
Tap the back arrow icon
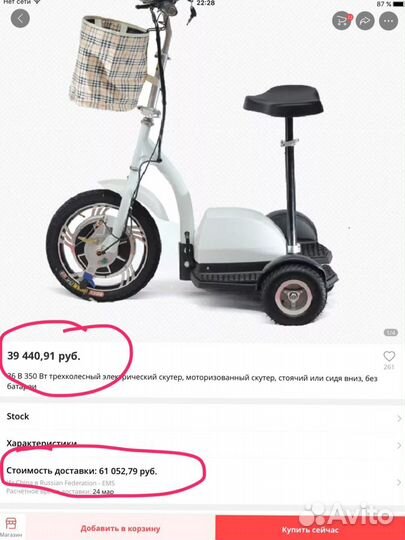(x=20, y=18)
